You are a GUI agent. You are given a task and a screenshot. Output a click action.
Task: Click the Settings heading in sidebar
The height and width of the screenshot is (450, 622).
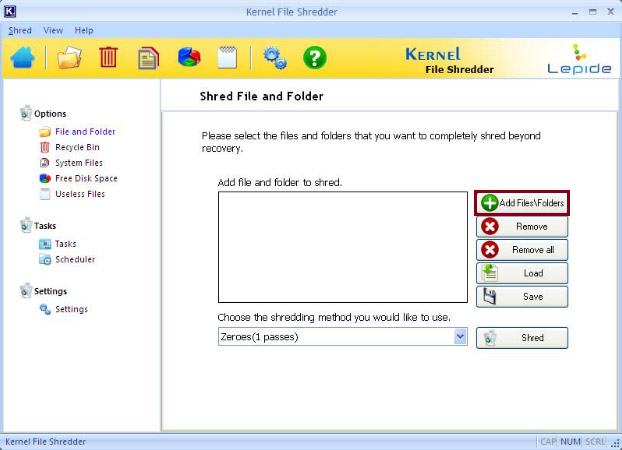[50, 291]
